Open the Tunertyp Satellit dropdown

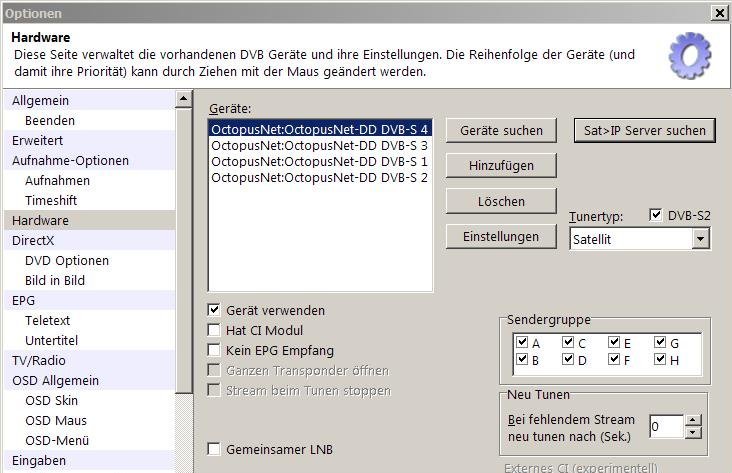coord(700,239)
